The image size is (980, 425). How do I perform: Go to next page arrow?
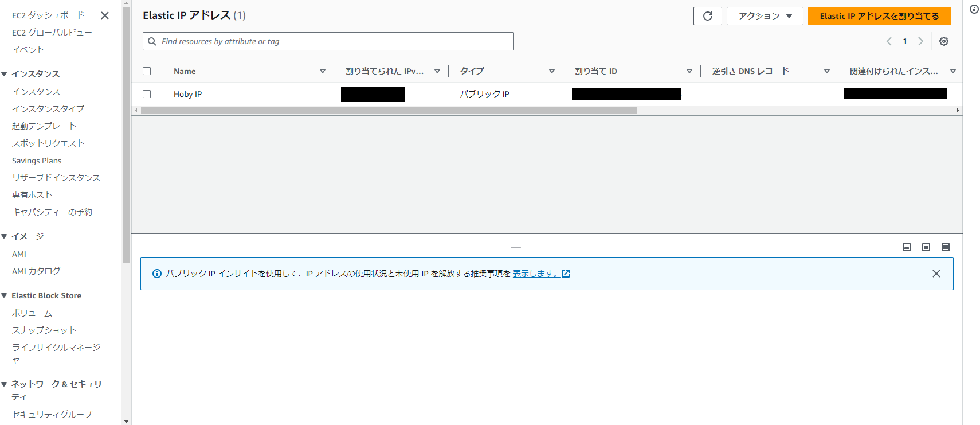click(x=921, y=41)
